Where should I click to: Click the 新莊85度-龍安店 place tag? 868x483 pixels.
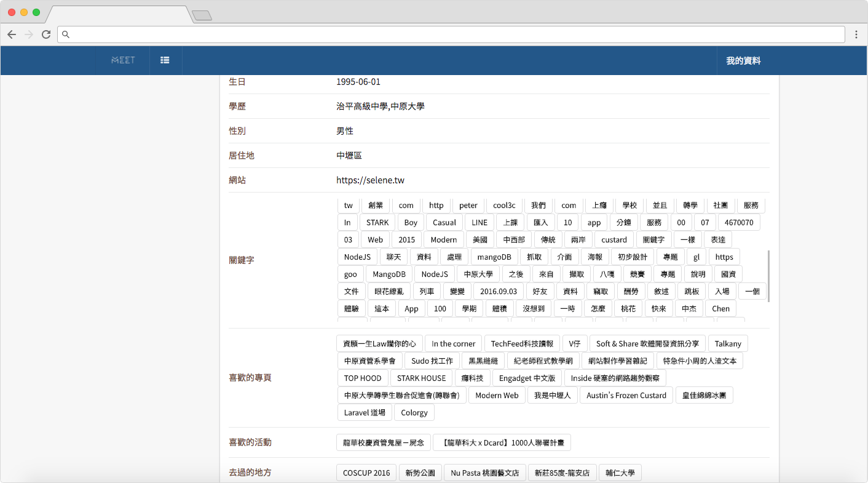(562, 473)
